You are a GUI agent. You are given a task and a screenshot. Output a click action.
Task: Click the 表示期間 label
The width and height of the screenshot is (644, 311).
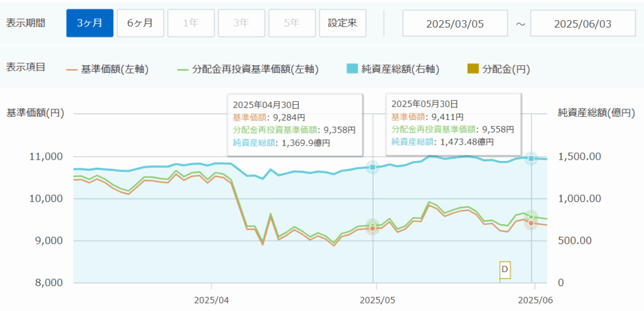25,23
